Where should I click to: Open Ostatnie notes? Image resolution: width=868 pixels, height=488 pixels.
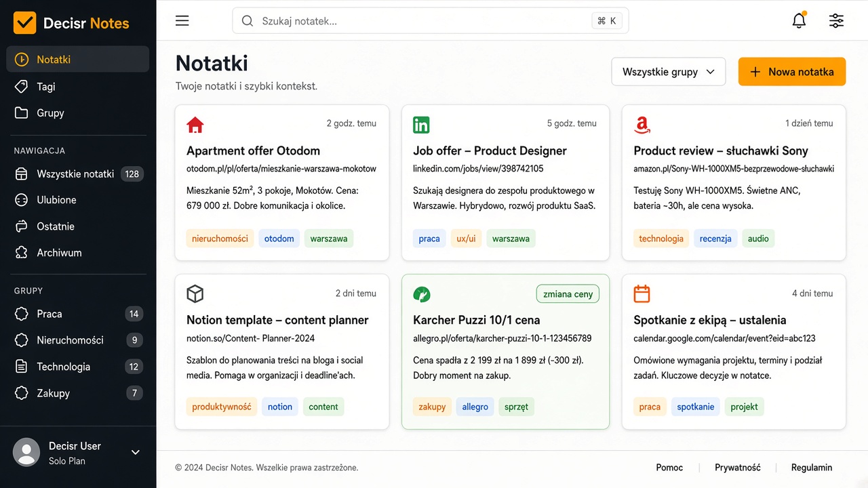pos(78,226)
